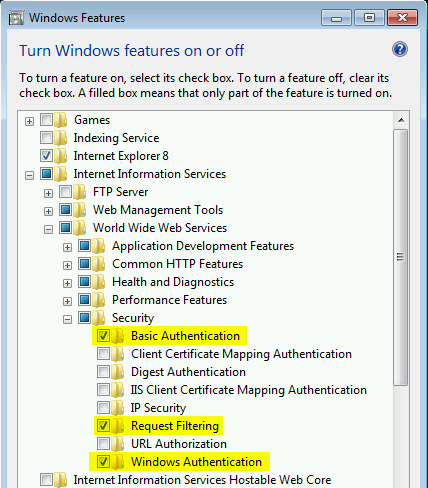
Task: Click the Windows Features title bar icon
Action: 16,18
